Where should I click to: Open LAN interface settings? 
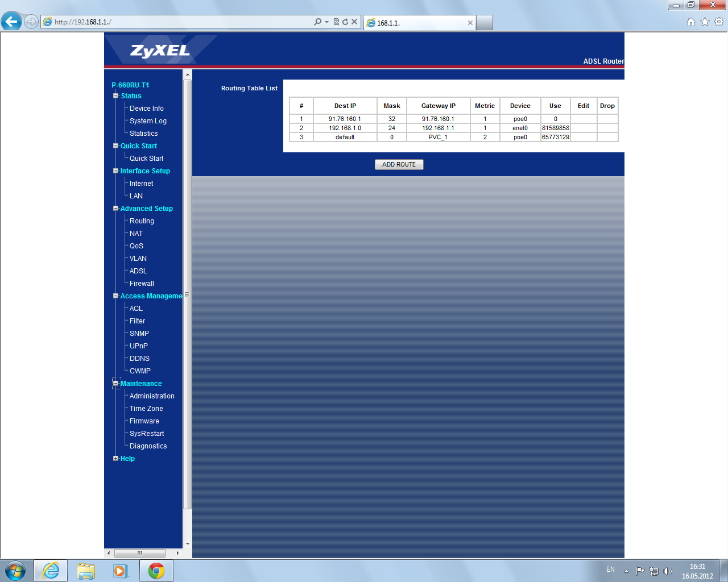(136, 196)
